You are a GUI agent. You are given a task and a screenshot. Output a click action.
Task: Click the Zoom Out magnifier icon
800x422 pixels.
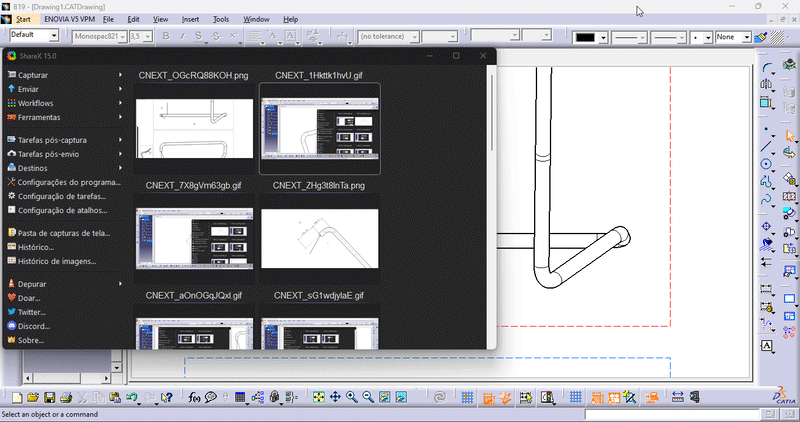368,397
